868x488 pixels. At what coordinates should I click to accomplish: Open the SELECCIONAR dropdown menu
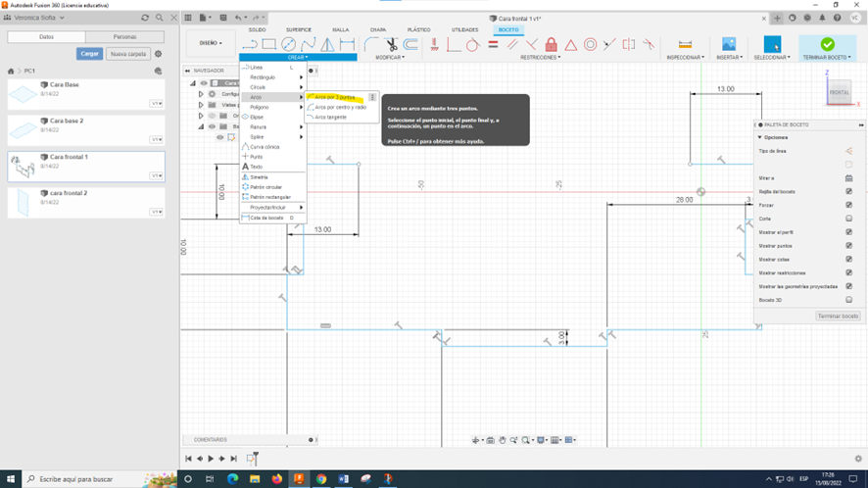coord(772,58)
